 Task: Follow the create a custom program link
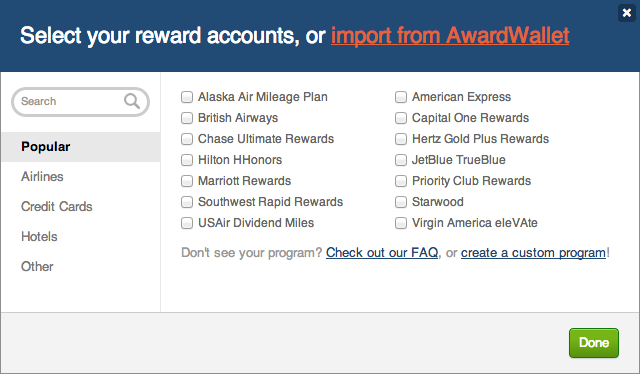pyautogui.click(x=533, y=253)
